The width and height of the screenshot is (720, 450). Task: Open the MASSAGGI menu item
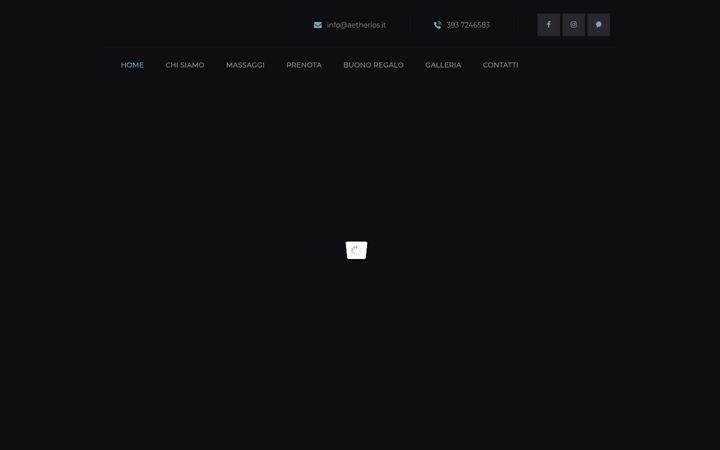coord(245,65)
